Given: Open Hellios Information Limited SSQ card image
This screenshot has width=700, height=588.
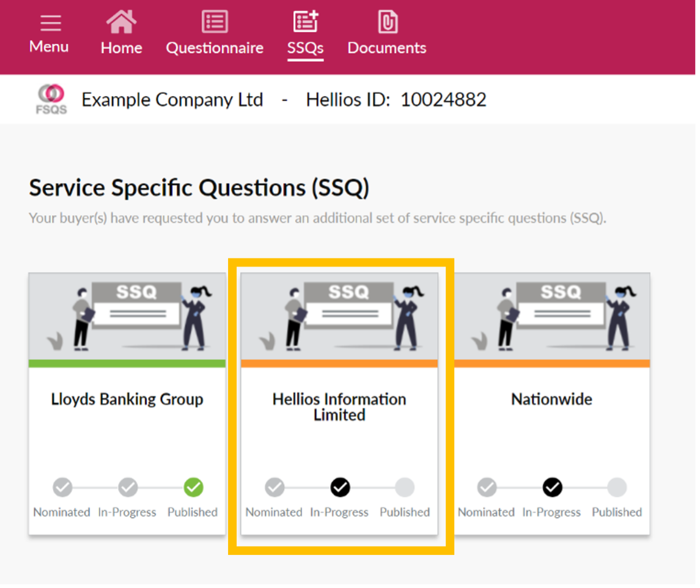Looking at the screenshot, I should (339, 316).
